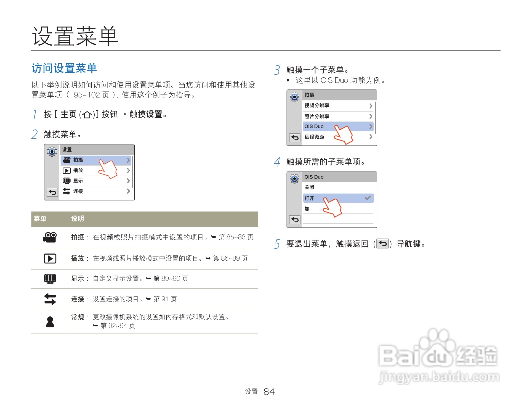Tap the highlighted OIS Duo entry
The width and height of the screenshot is (532, 407).
[315, 126]
